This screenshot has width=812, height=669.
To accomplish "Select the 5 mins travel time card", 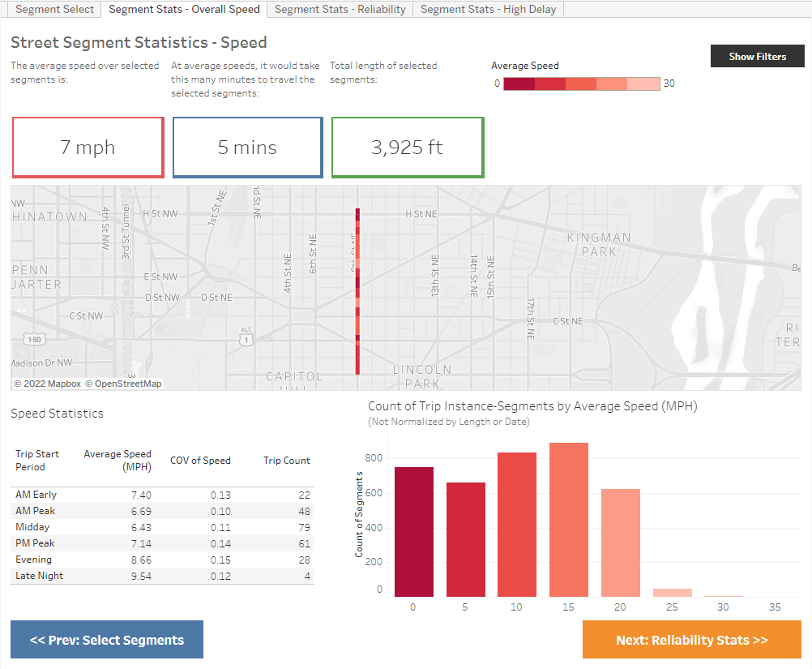I will (x=247, y=147).
